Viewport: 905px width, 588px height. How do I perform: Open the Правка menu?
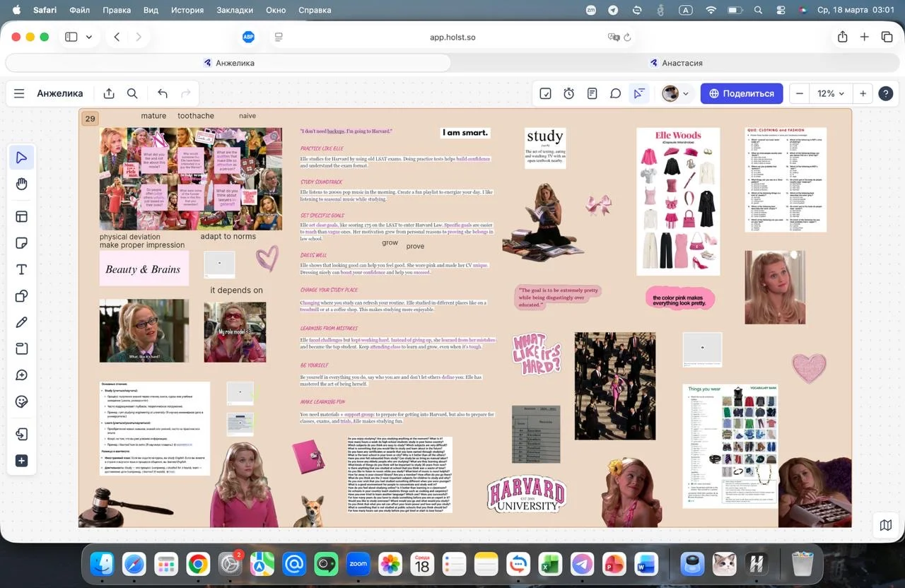coord(117,10)
